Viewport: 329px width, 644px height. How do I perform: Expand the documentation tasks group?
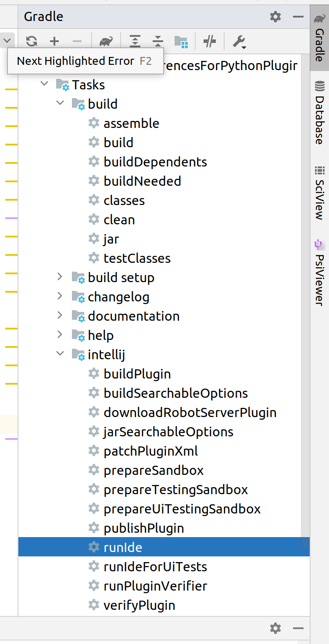pos(60,315)
